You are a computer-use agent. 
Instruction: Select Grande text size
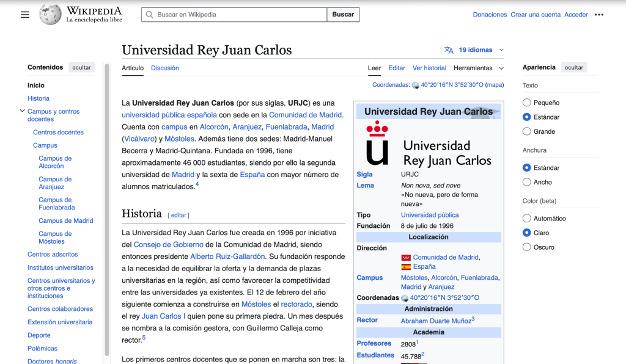pyautogui.click(x=526, y=131)
